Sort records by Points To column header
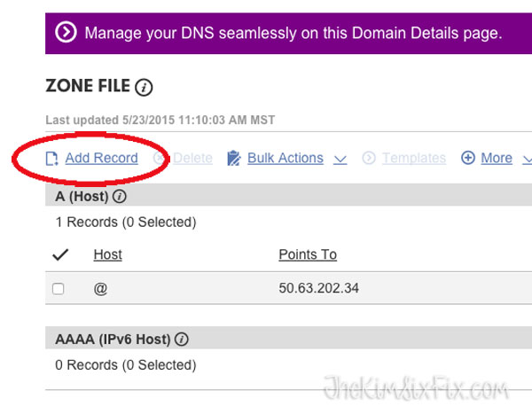The width and height of the screenshot is (532, 414). click(x=308, y=255)
